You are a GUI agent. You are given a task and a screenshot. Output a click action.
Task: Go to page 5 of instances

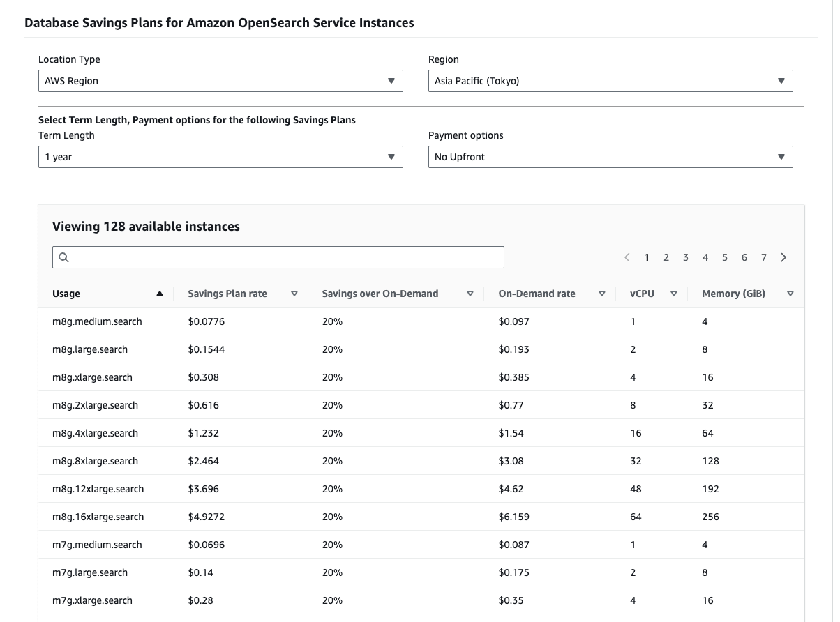pyautogui.click(x=725, y=257)
